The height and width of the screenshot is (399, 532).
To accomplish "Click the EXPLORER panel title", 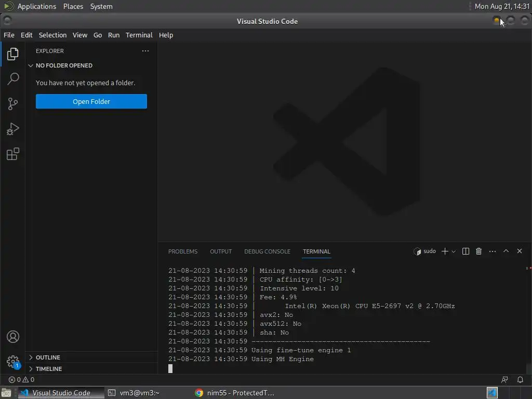I will 50,51.
